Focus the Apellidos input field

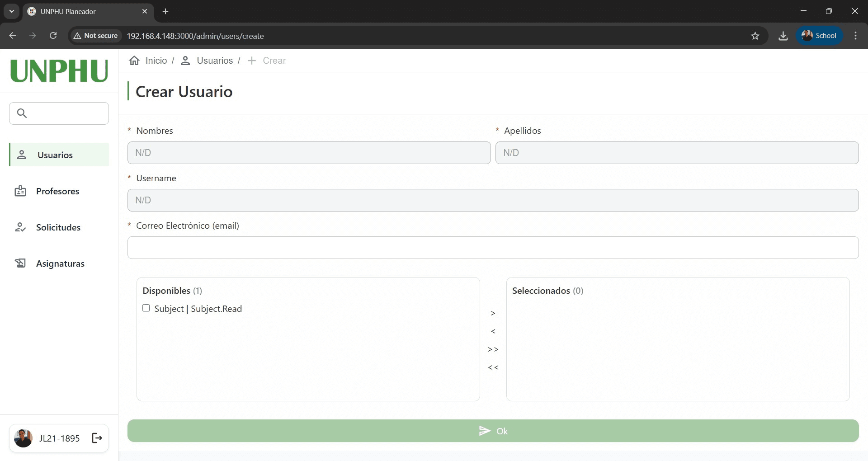click(x=677, y=153)
